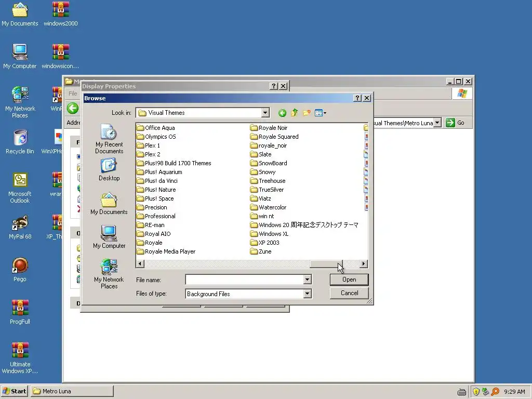Open MyPal 68 desktop shortcut

(x=20, y=227)
